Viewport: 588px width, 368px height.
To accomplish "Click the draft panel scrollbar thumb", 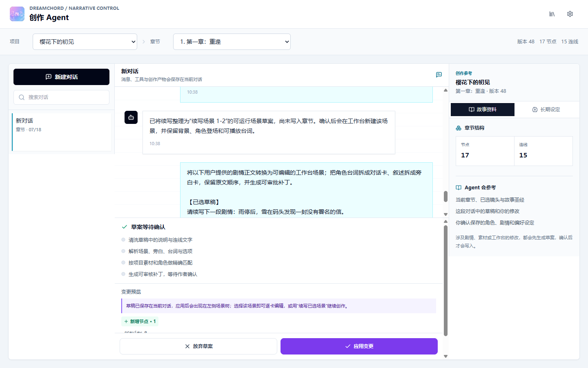I will pyautogui.click(x=445, y=280).
